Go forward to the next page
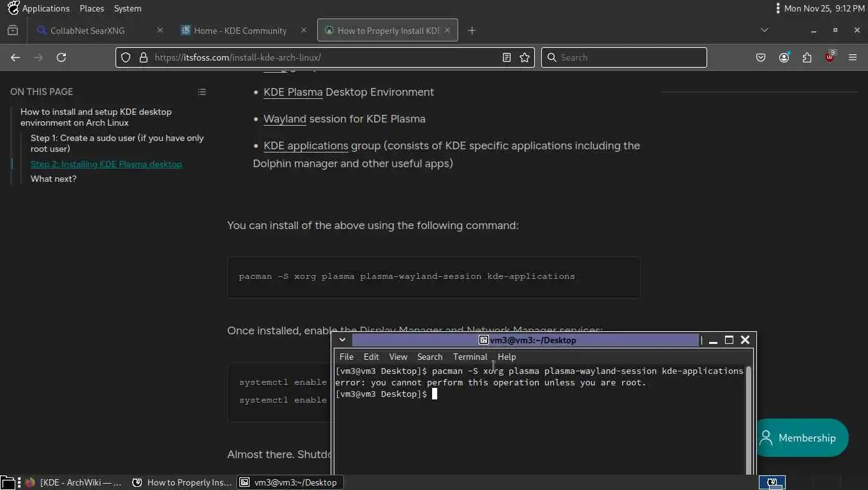 (38, 57)
